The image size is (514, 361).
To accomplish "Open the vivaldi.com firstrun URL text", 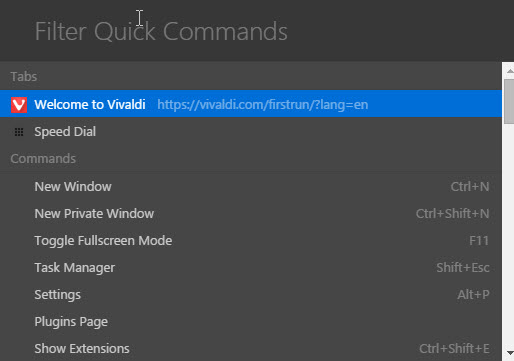I will click(263, 105).
